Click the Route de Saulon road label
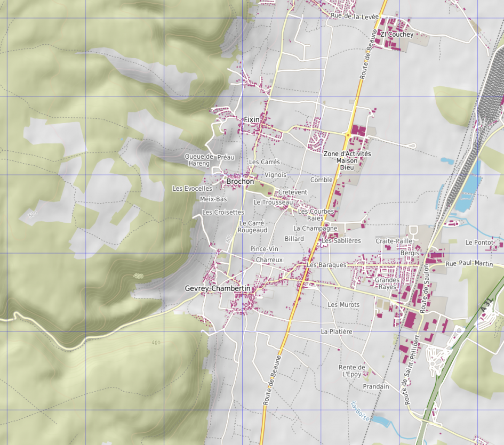Image resolution: width=504 pixels, height=445 pixels. click(x=426, y=289)
